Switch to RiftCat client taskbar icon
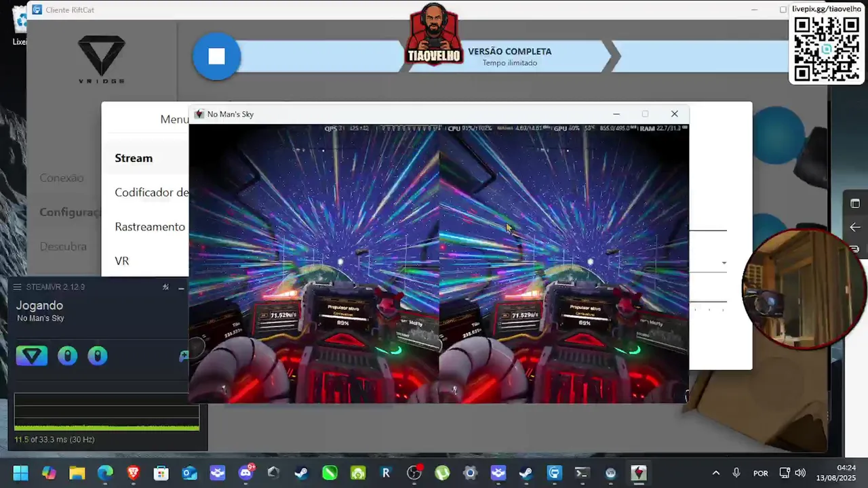The height and width of the screenshot is (488, 868). pyautogui.click(x=554, y=473)
